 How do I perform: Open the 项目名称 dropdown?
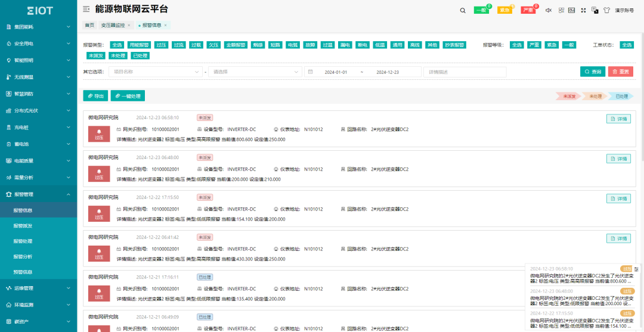(155, 72)
